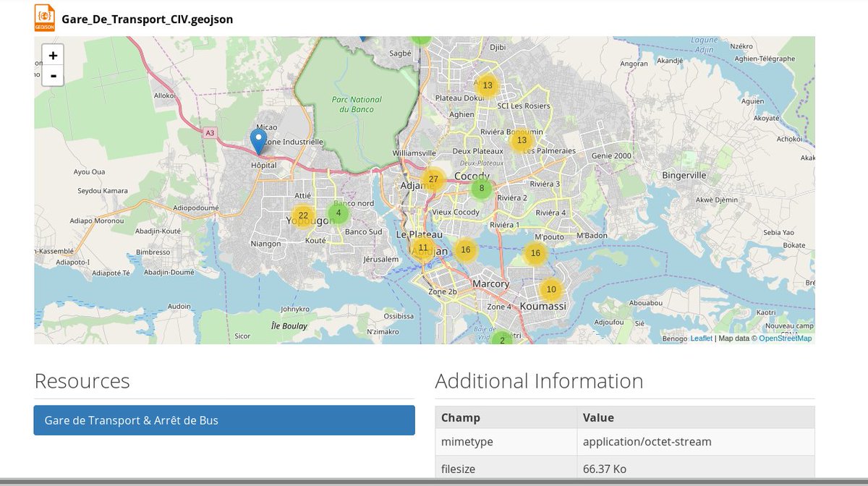868x486 pixels.
Task: Open the cluster marker showing 11 near Le Plateau
Action: click(x=424, y=247)
